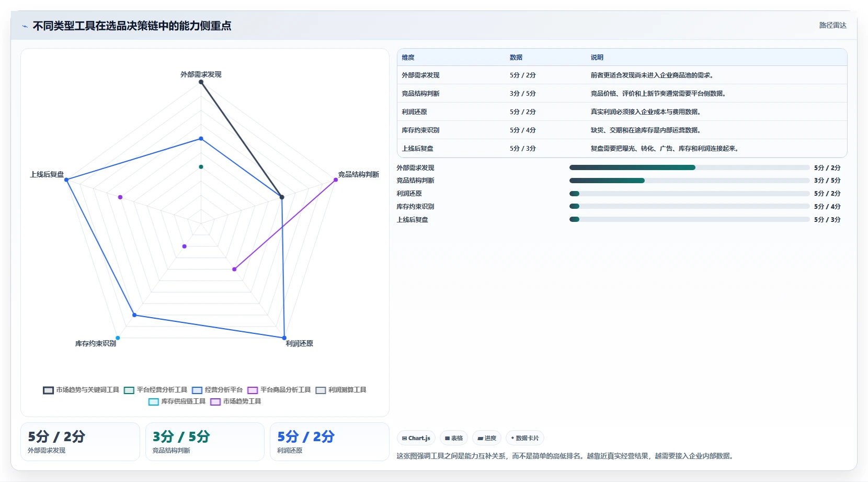This screenshot has width=868, height=482.
Task: Click the 数据 column header
Action: (516, 58)
